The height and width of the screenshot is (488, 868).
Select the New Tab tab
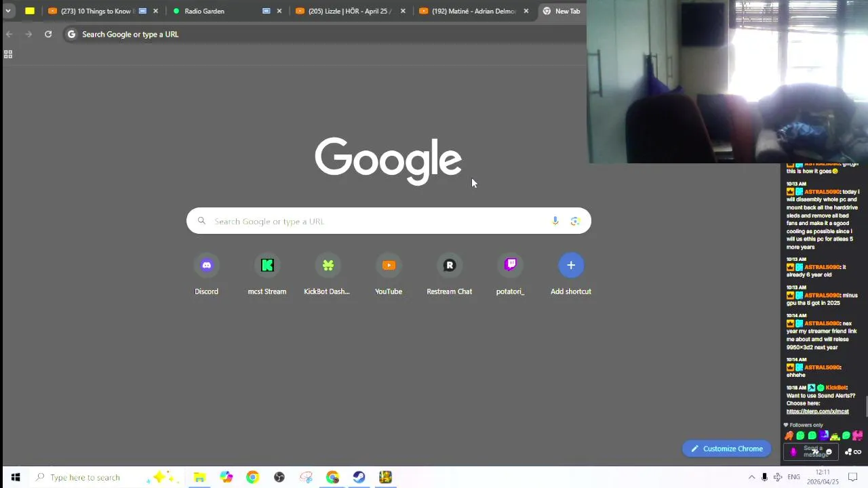(562, 11)
